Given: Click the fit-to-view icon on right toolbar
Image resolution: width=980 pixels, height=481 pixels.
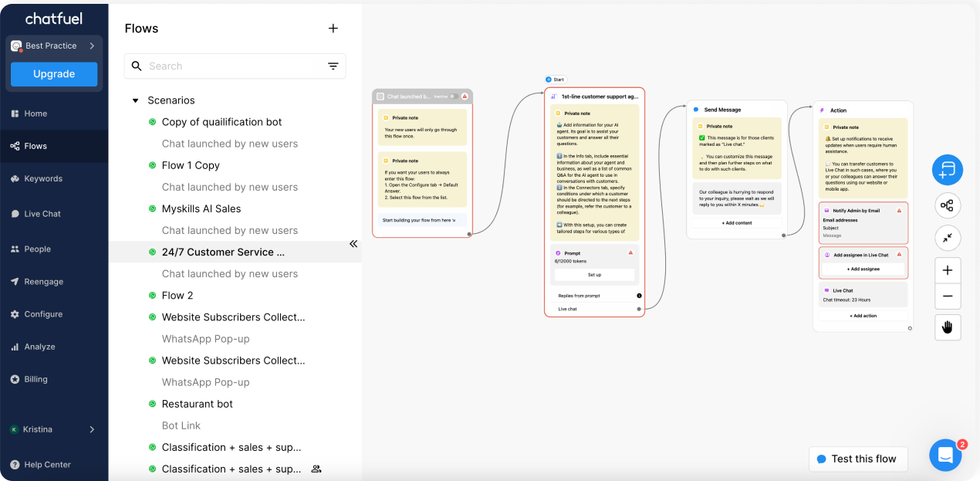Looking at the screenshot, I should coord(948,238).
